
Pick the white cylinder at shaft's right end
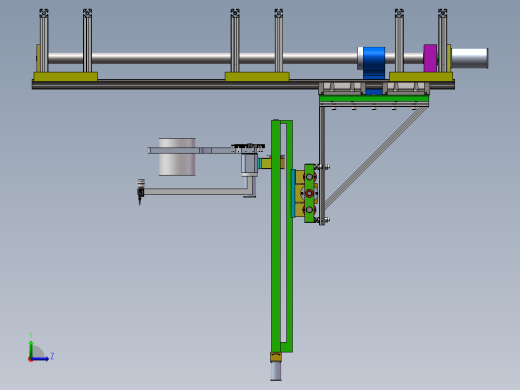coord(469,58)
